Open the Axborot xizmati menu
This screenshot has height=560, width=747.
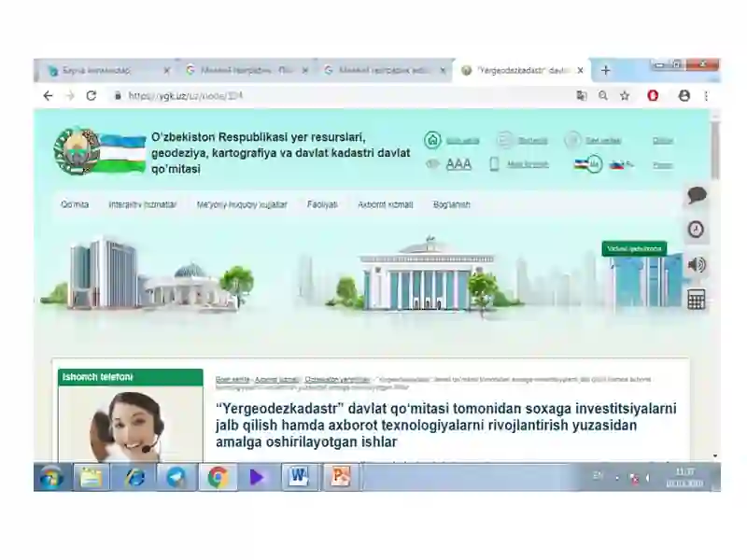386,204
